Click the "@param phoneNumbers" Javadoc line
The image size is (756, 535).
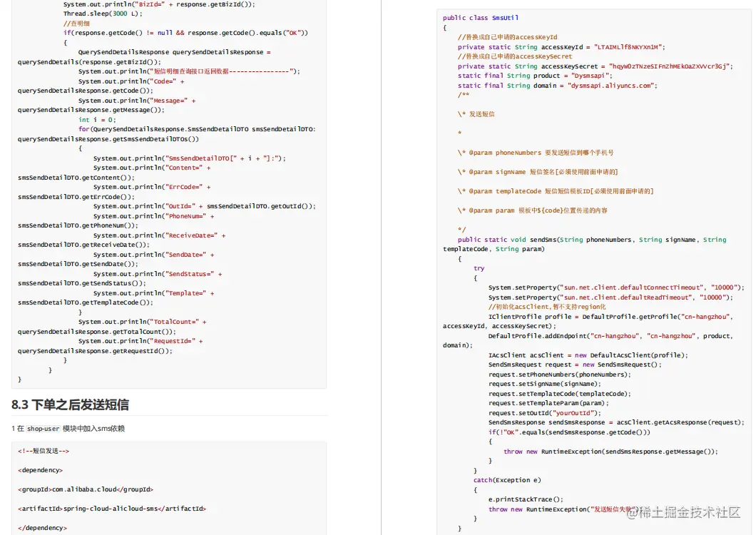(536, 153)
